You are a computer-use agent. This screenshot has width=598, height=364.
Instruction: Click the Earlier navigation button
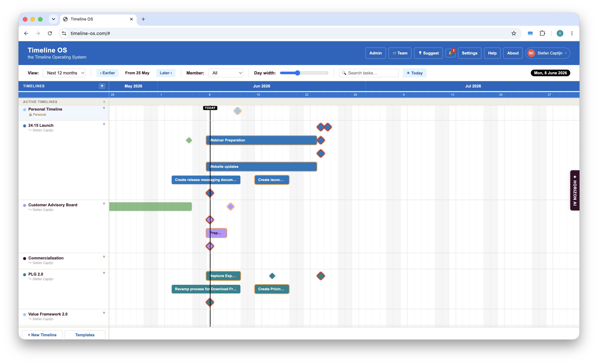pyautogui.click(x=107, y=73)
